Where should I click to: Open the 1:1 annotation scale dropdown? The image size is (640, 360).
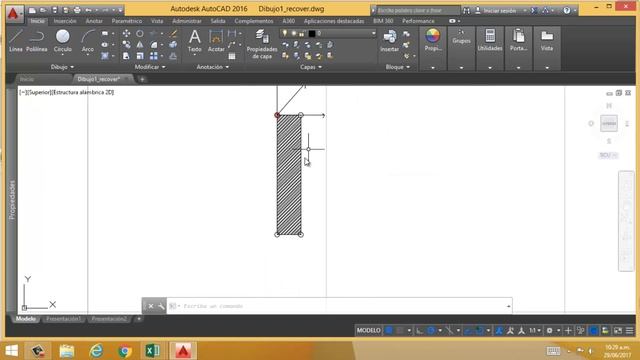click(535, 330)
